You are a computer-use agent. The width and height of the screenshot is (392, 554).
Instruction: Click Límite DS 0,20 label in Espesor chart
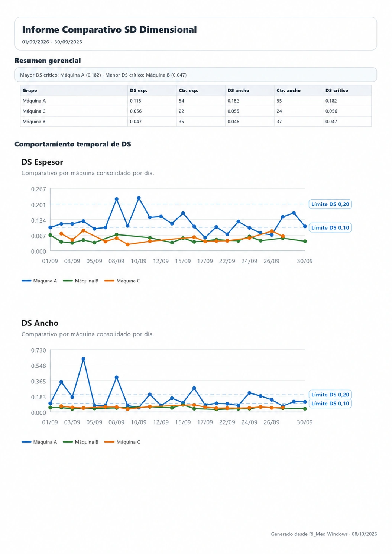pyautogui.click(x=330, y=204)
